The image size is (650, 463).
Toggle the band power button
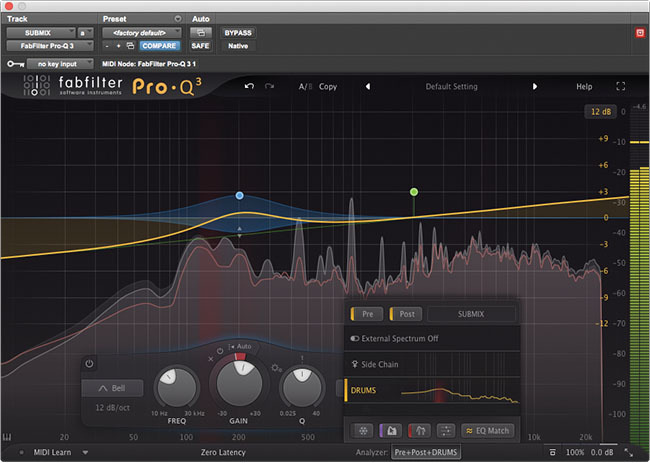[89, 364]
